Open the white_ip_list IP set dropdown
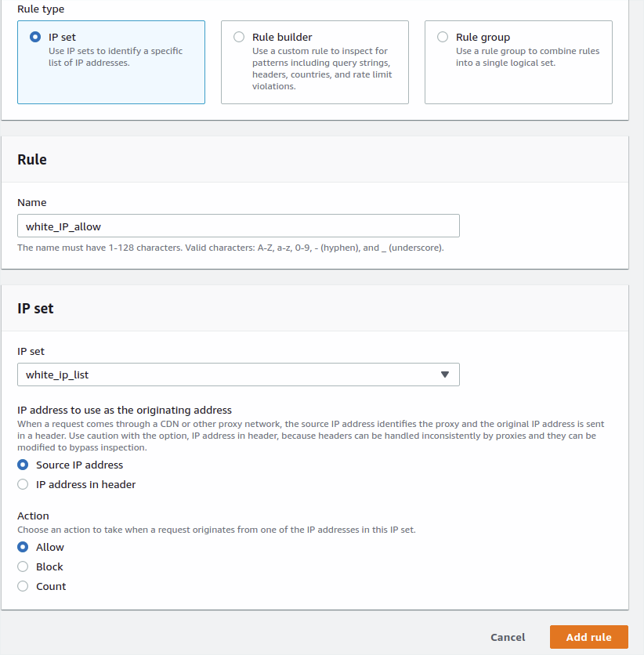Viewport: 644px width, 655px height. (238, 375)
